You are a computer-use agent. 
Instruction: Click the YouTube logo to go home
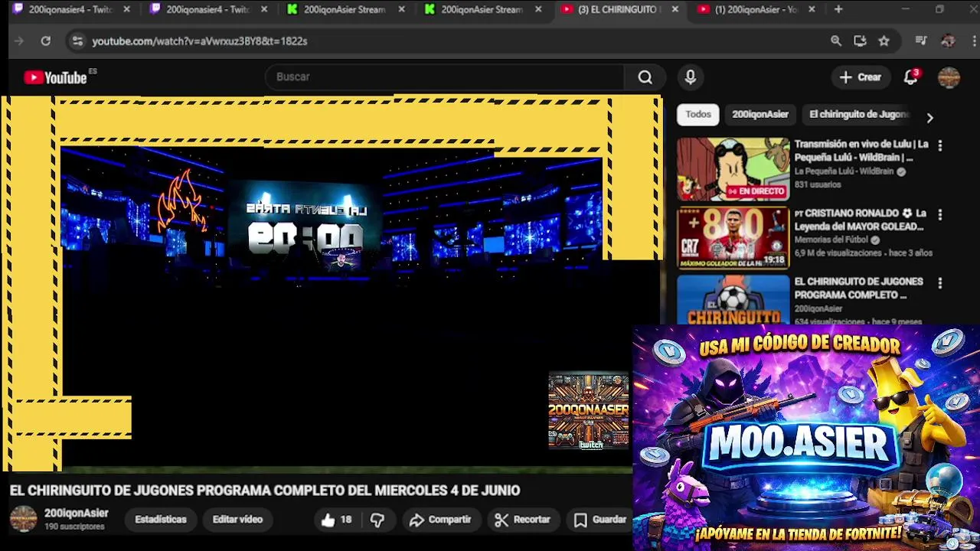pos(55,77)
